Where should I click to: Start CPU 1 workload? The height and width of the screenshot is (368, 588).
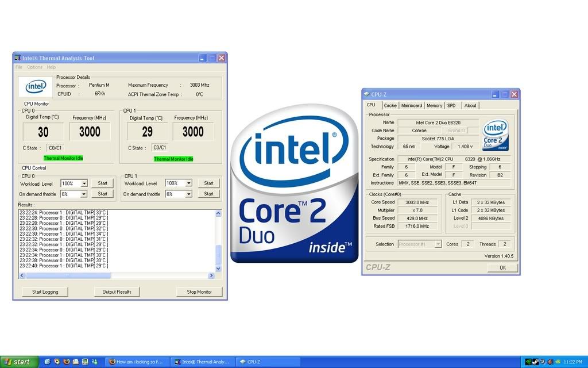tap(208, 183)
